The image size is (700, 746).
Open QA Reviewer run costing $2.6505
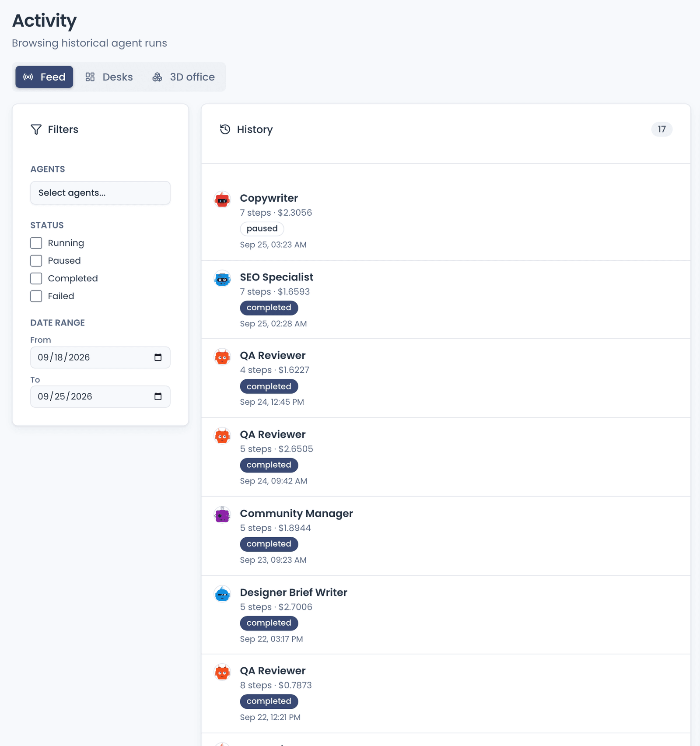click(x=273, y=434)
